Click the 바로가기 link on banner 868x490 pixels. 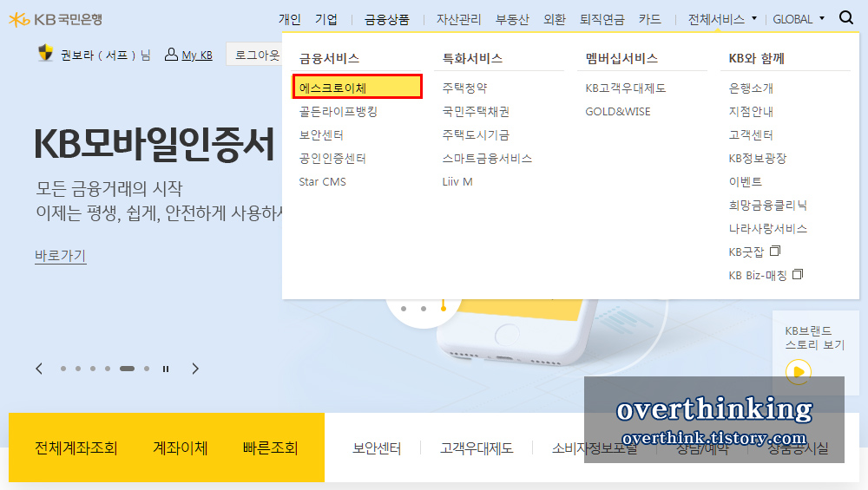tap(61, 256)
